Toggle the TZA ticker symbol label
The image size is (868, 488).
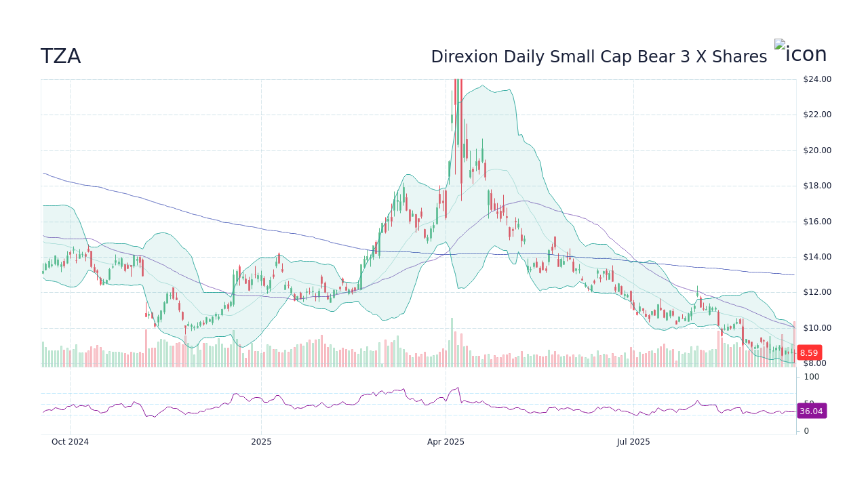pos(62,56)
